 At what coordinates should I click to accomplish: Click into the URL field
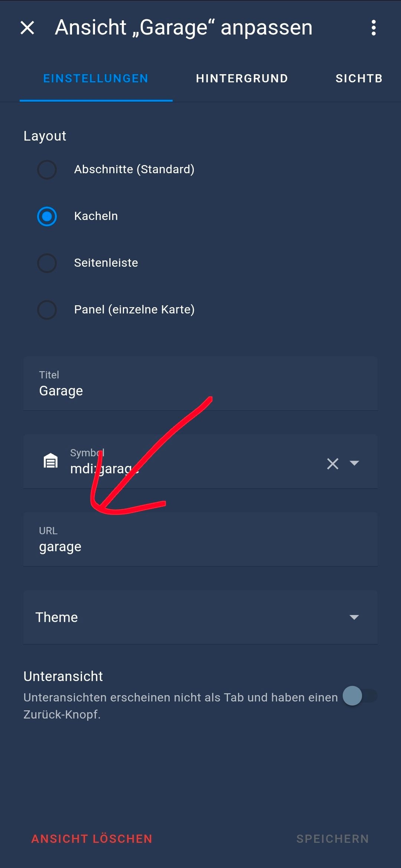(x=200, y=547)
